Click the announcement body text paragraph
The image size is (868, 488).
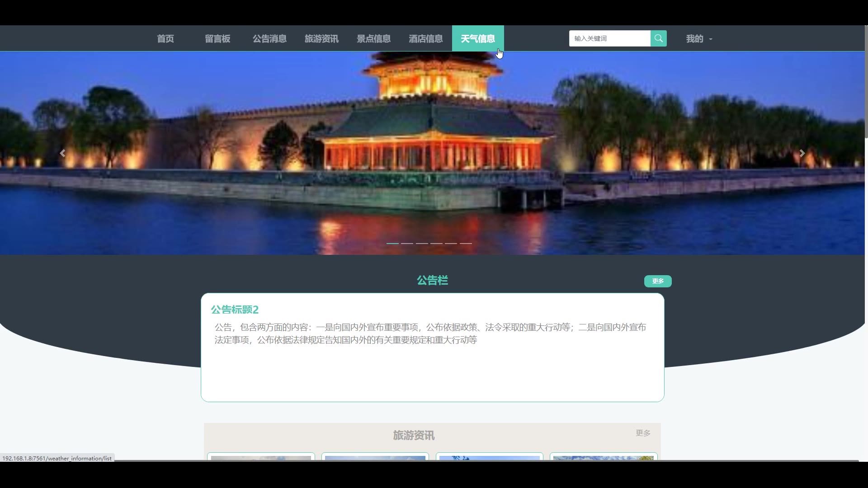pyautogui.click(x=430, y=333)
